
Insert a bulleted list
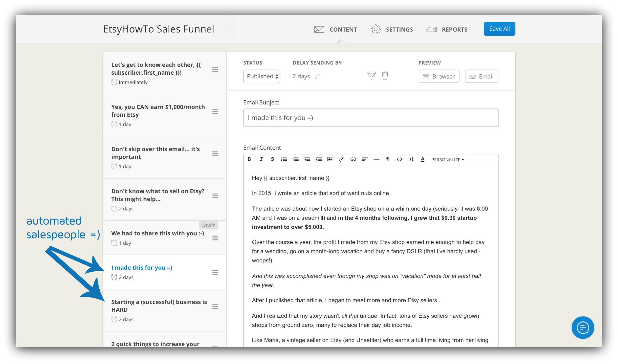click(284, 159)
